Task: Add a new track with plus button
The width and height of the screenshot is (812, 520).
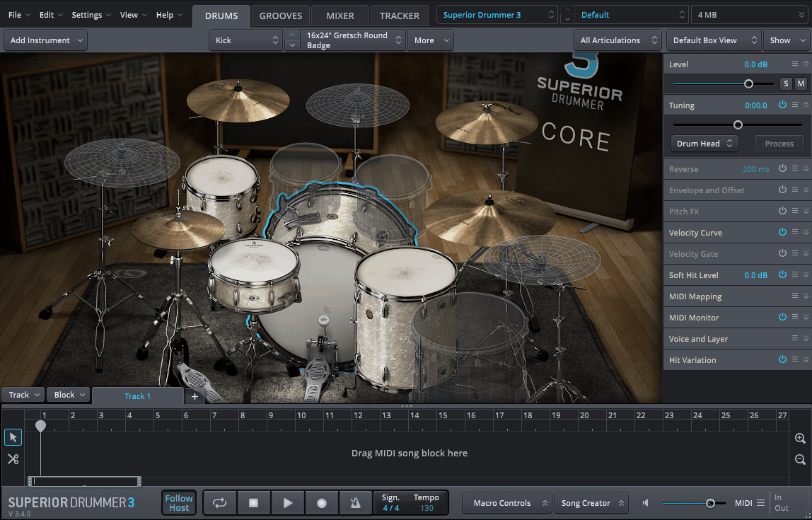Action: [195, 396]
